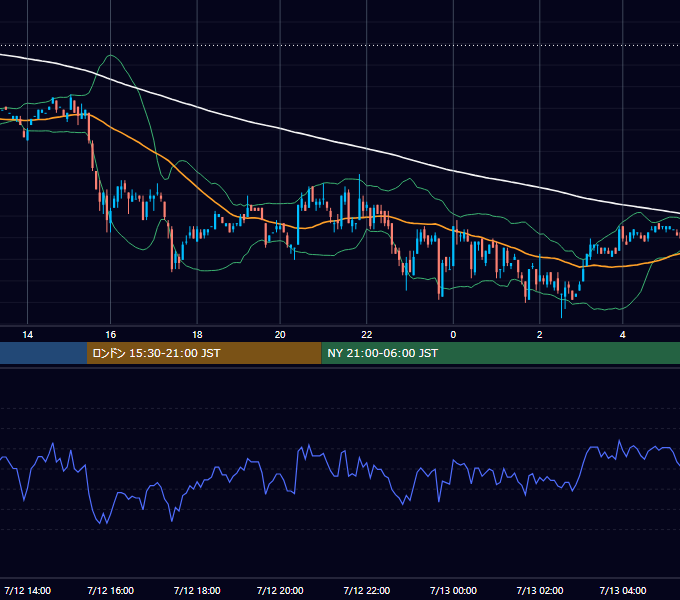Viewport: 680px width, 600px height.
Task: Click the 4 hour axis label
Action: (x=622, y=334)
